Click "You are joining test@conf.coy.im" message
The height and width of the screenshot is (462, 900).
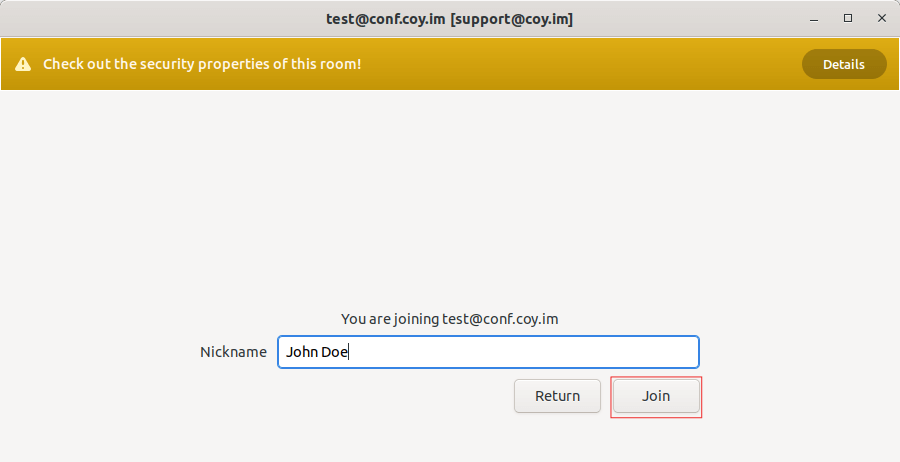449,319
